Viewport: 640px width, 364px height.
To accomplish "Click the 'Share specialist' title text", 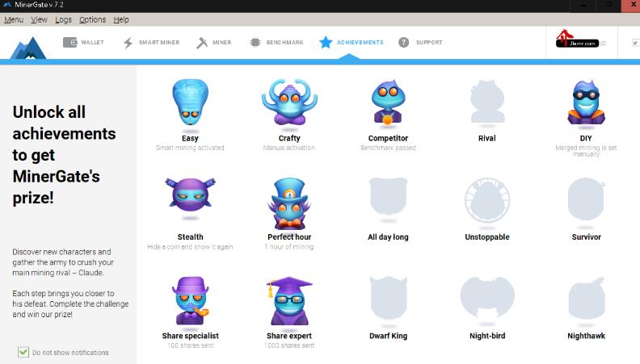I will coord(190,336).
